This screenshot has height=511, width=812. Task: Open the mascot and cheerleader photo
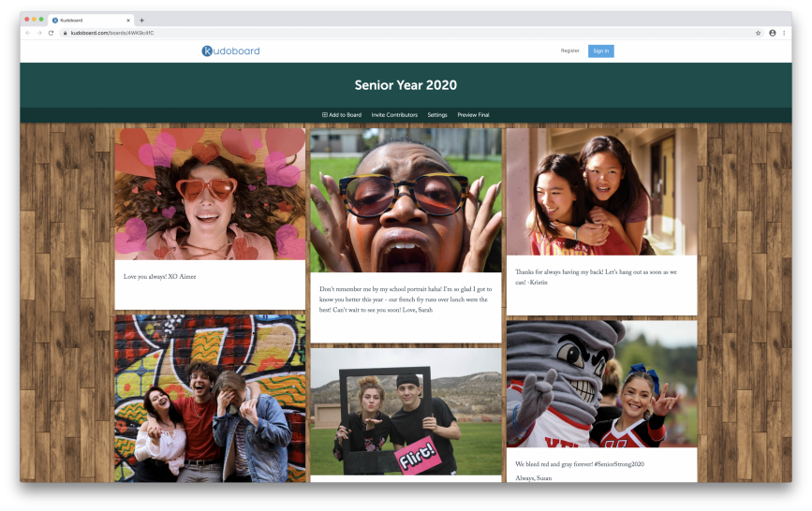(601, 384)
